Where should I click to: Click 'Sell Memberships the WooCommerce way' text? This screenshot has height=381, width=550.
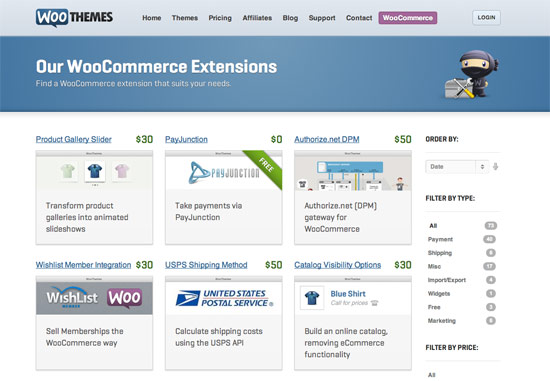click(85, 337)
